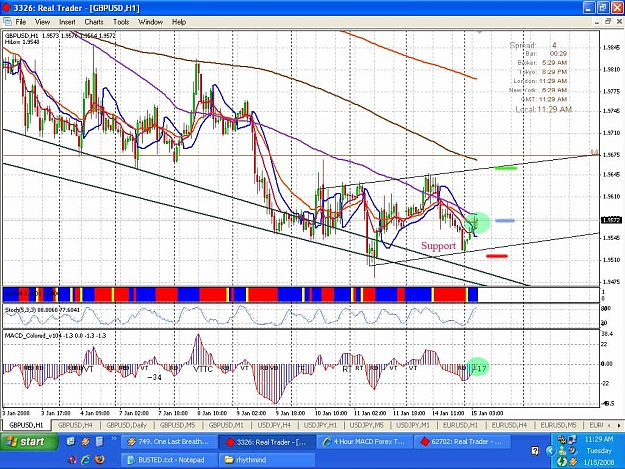Switch to the GBPUSD,H4 chart tab
The image size is (625, 469).
click(x=75, y=425)
